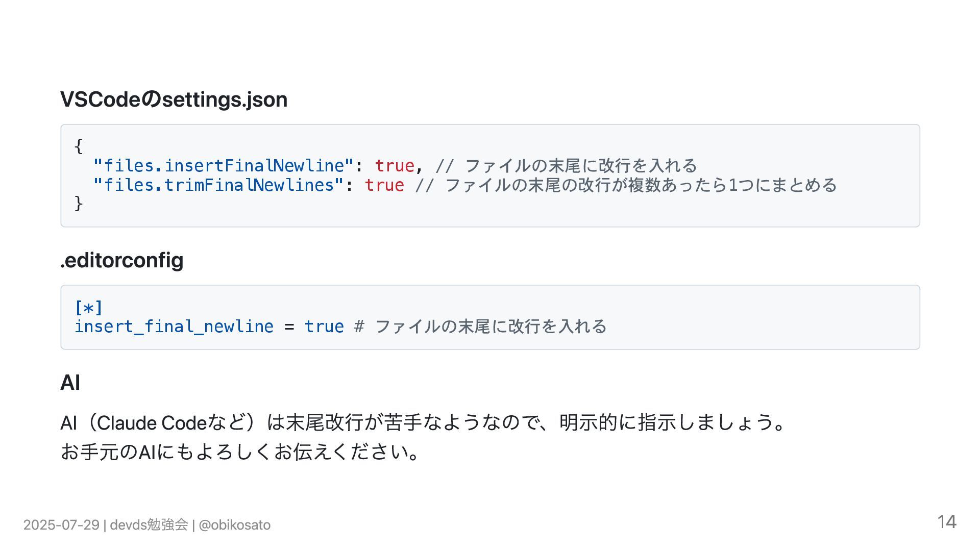Click the red true value after insertFinalNewline
980x551 pixels.
[395, 166]
